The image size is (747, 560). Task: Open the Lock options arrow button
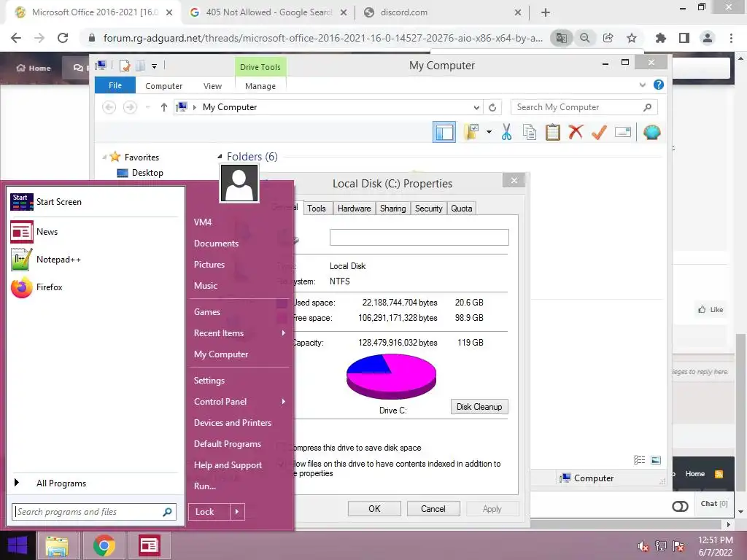click(237, 512)
